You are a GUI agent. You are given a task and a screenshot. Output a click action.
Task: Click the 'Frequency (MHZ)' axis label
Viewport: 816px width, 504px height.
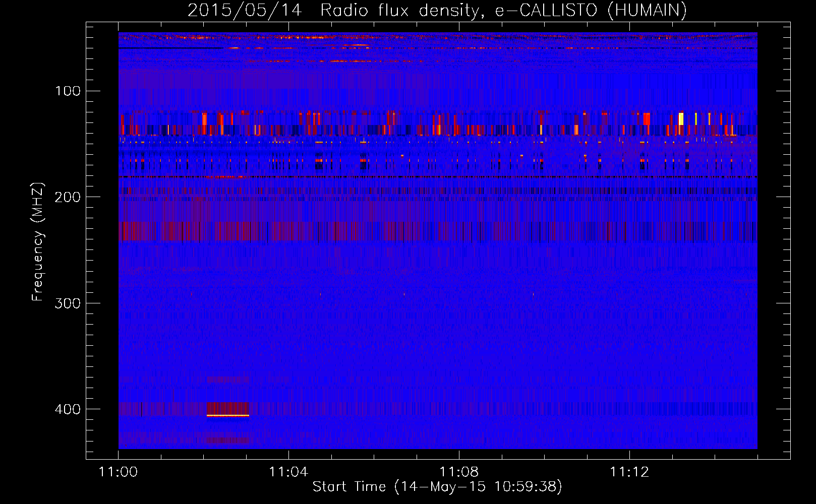38,242
